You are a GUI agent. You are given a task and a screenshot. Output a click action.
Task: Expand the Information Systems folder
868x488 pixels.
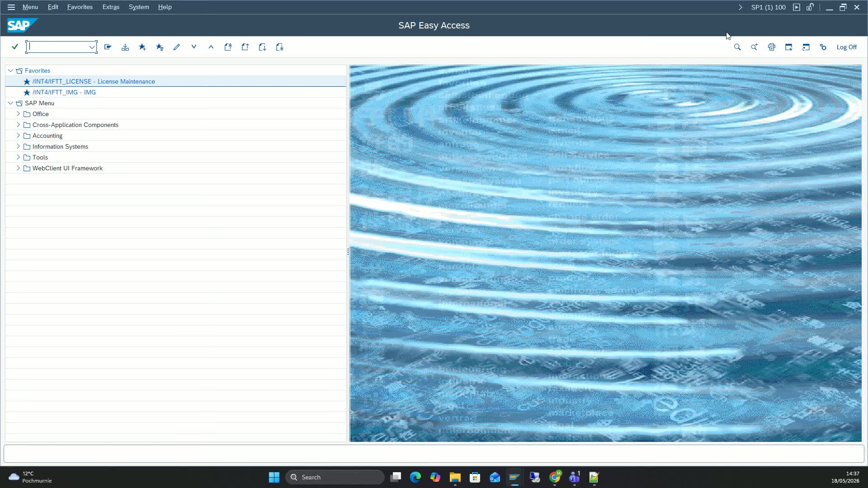tap(18, 146)
